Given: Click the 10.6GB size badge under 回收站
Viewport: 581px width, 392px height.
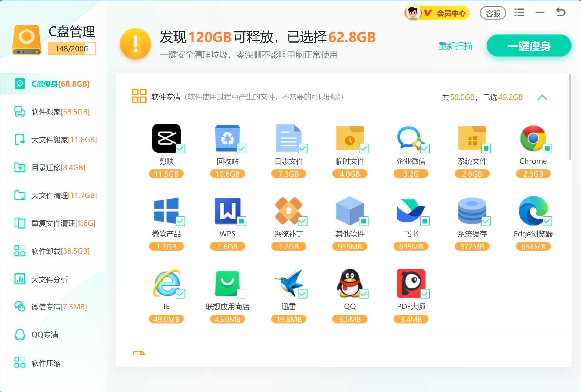Looking at the screenshot, I should [227, 174].
